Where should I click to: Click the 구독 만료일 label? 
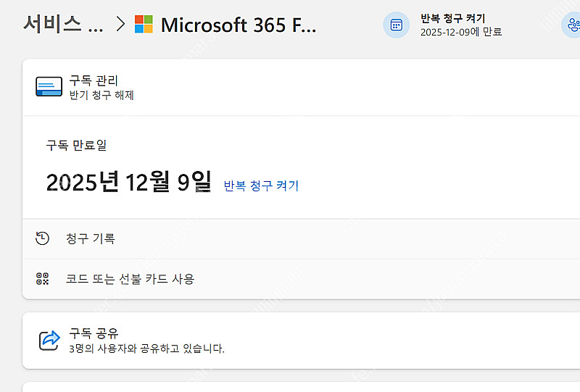pyautogui.click(x=76, y=145)
